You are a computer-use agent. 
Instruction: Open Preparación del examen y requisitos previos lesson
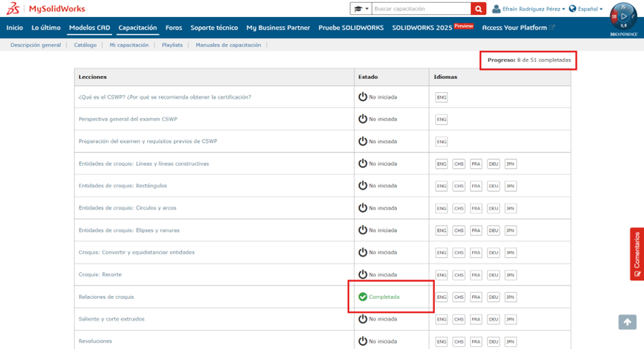tap(148, 142)
